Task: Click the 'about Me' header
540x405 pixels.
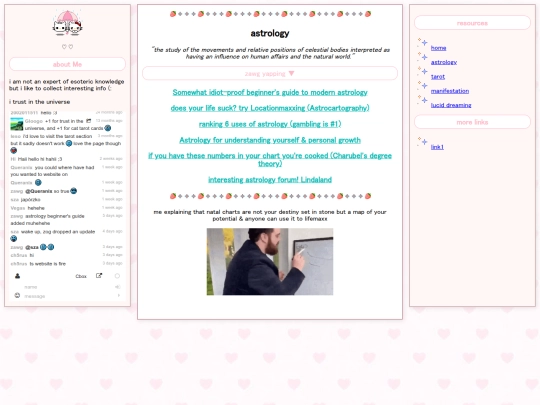Action: point(68,64)
